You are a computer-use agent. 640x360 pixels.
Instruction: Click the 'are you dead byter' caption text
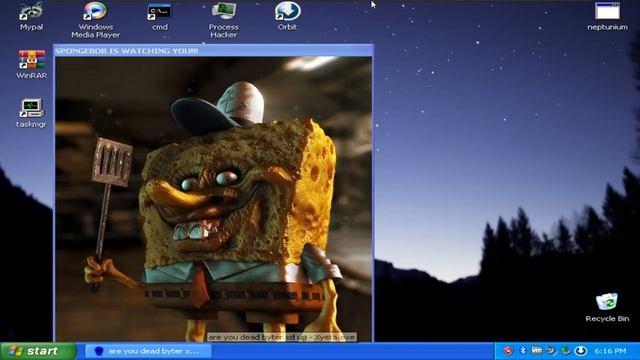pyautogui.click(x=282, y=337)
